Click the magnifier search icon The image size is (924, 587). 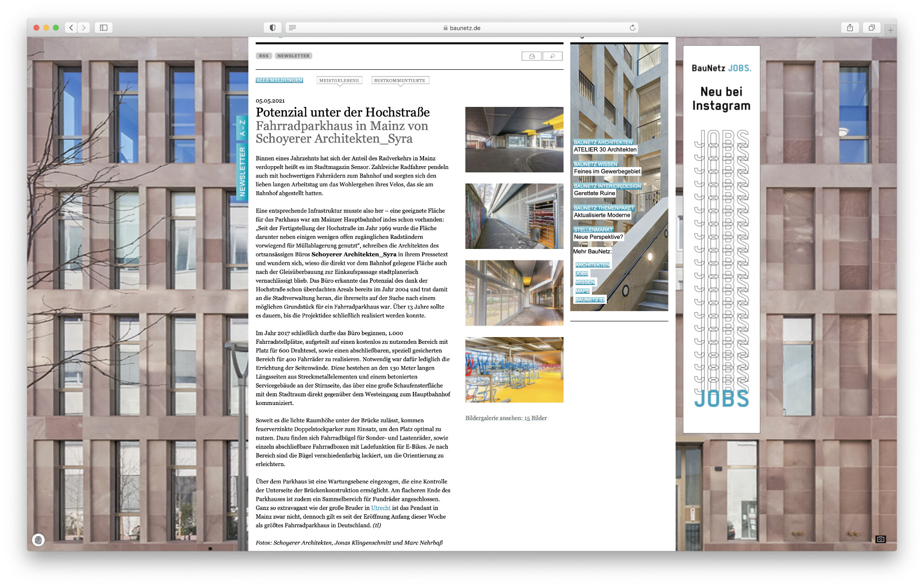(552, 56)
